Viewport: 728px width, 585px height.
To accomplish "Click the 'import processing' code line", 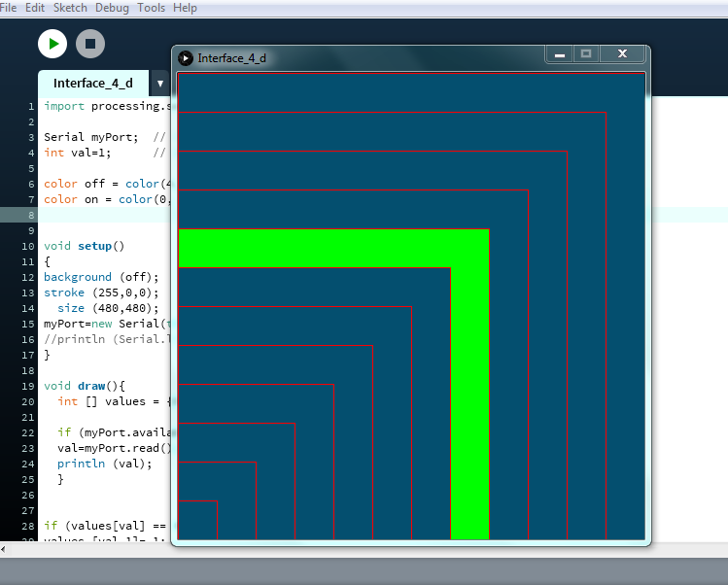I will (x=107, y=106).
